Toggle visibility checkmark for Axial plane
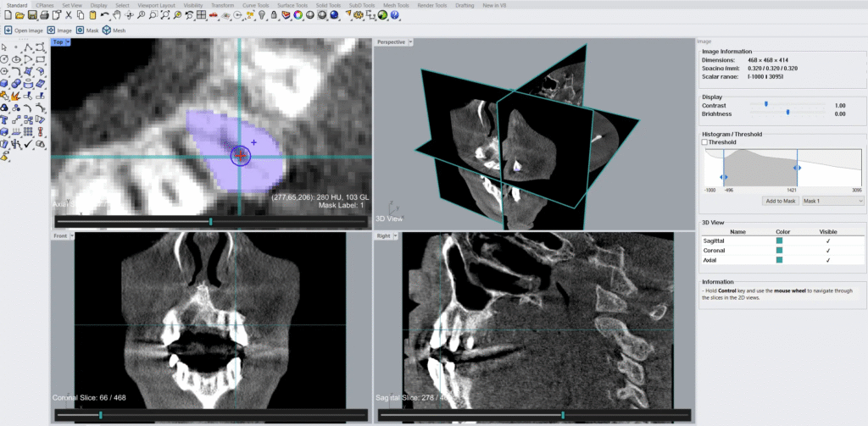Image resolution: width=868 pixels, height=426 pixels. pos(827,260)
